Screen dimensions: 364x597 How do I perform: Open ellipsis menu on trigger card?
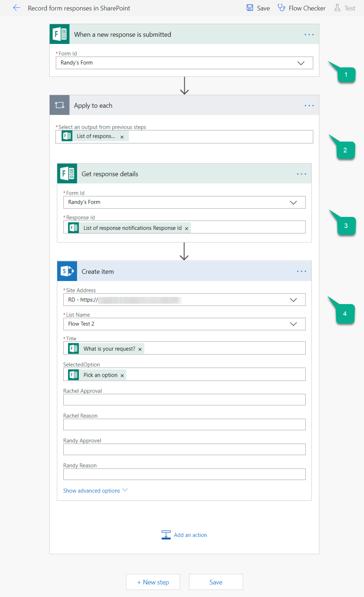click(x=309, y=35)
